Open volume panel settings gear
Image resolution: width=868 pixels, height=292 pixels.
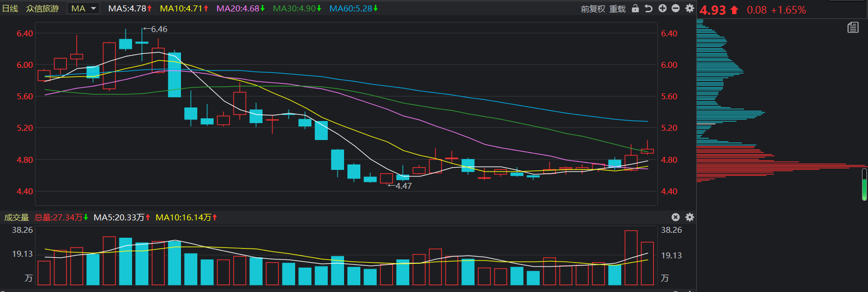click(x=690, y=217)
